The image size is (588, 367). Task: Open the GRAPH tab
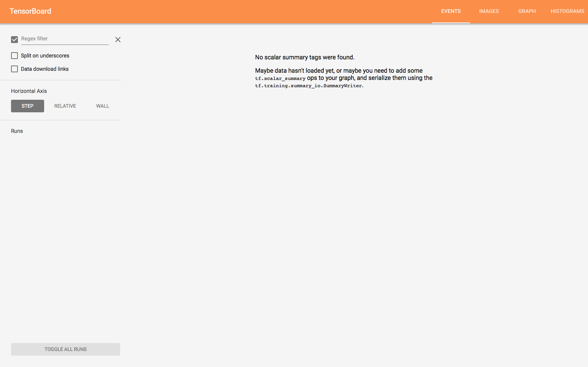point(527,11)
